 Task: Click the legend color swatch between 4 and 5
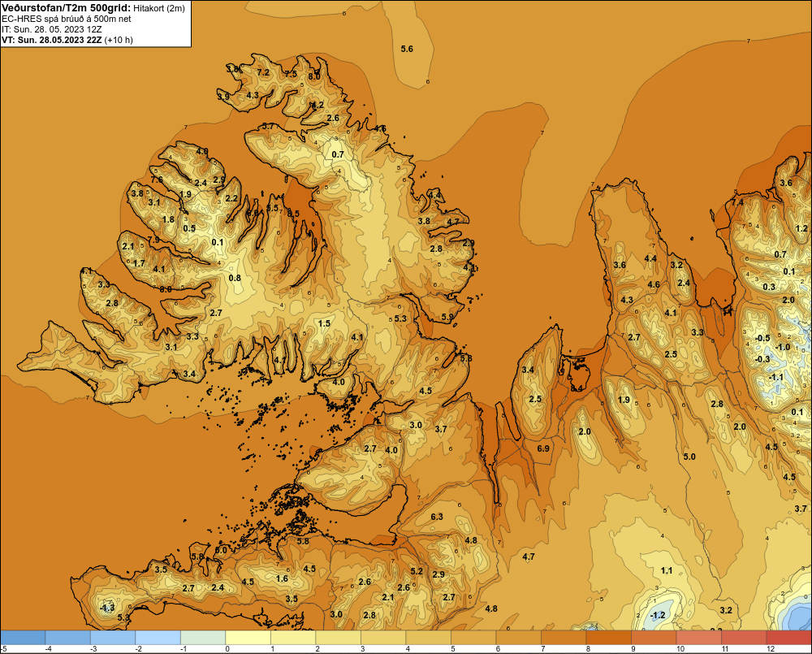428,637
